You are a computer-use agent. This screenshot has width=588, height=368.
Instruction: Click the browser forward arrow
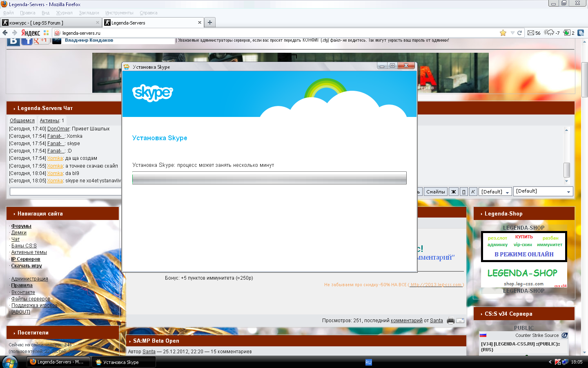pos(14,33)
